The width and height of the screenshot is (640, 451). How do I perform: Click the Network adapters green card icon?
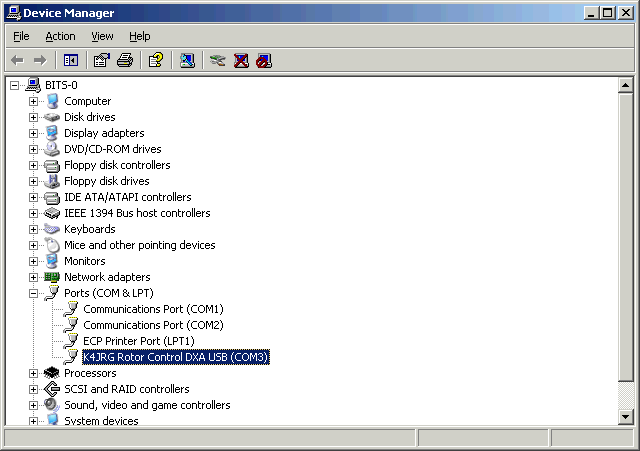click(52, 277)
